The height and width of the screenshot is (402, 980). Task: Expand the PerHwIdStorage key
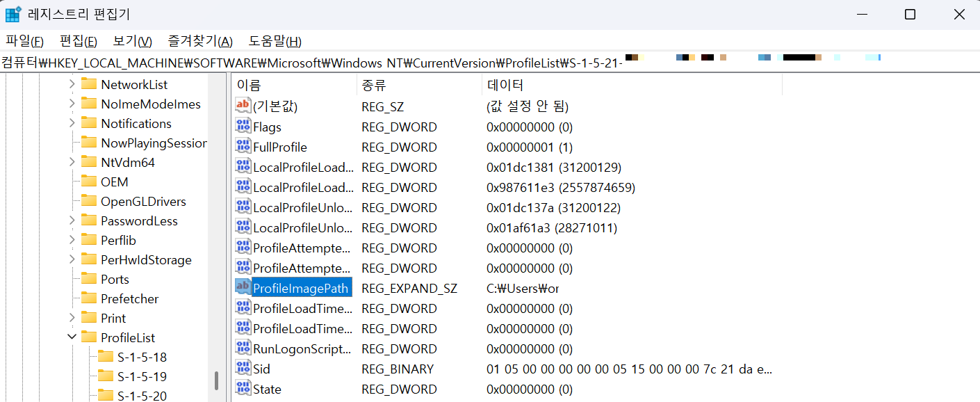(72, 259)
